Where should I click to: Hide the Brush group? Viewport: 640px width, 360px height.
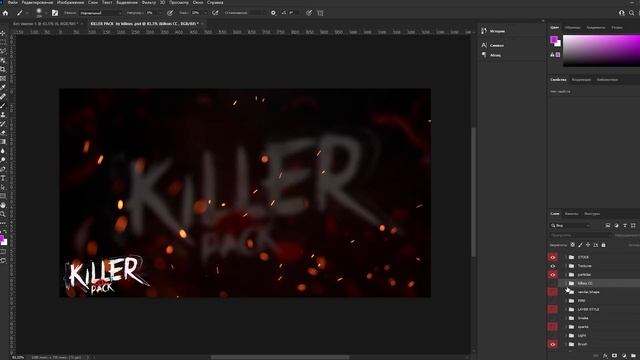[x=553, y=344]
